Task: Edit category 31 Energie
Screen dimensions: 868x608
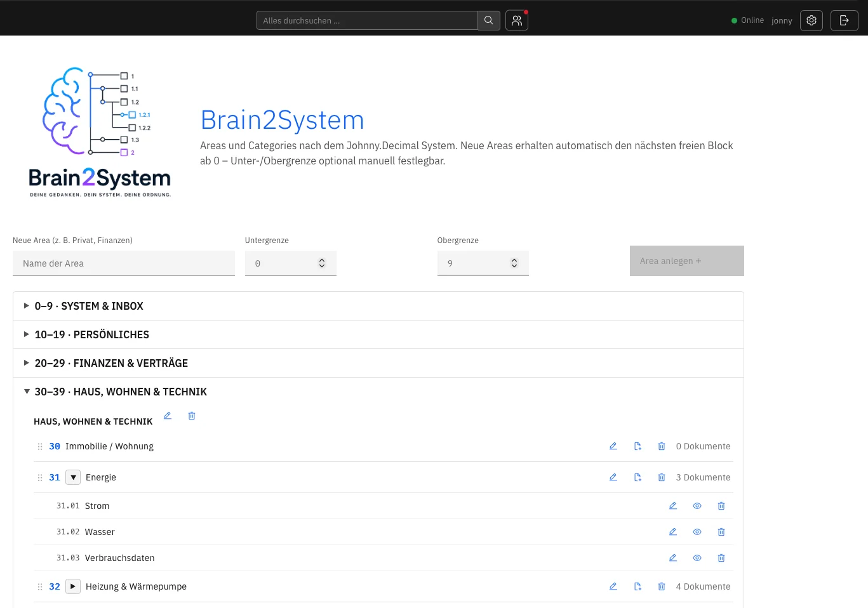Action: (613, 477)
